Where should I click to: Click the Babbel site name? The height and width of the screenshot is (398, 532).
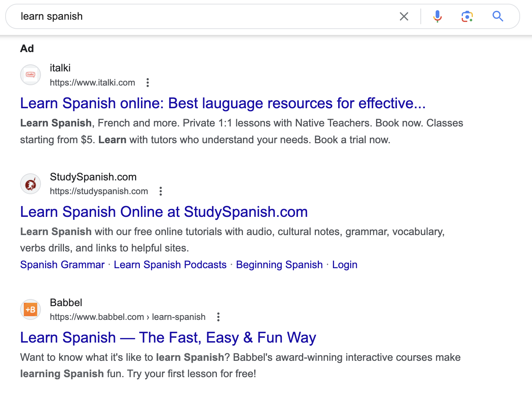(x=66, y=302)
